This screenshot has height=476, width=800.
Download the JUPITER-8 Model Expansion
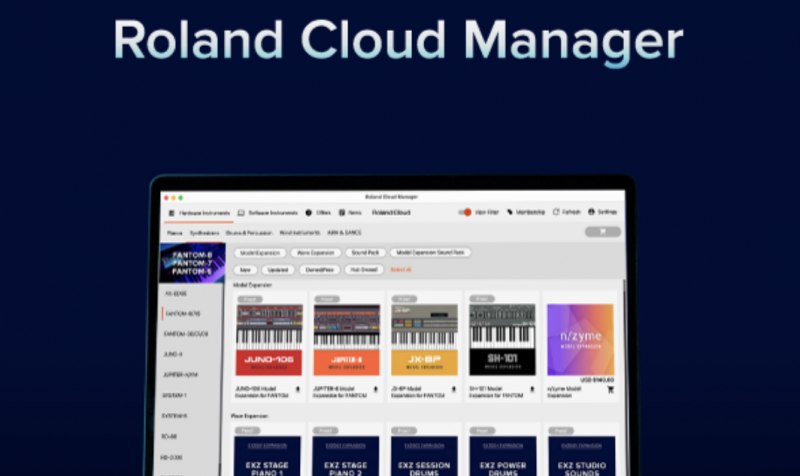(x=376, y=389)
